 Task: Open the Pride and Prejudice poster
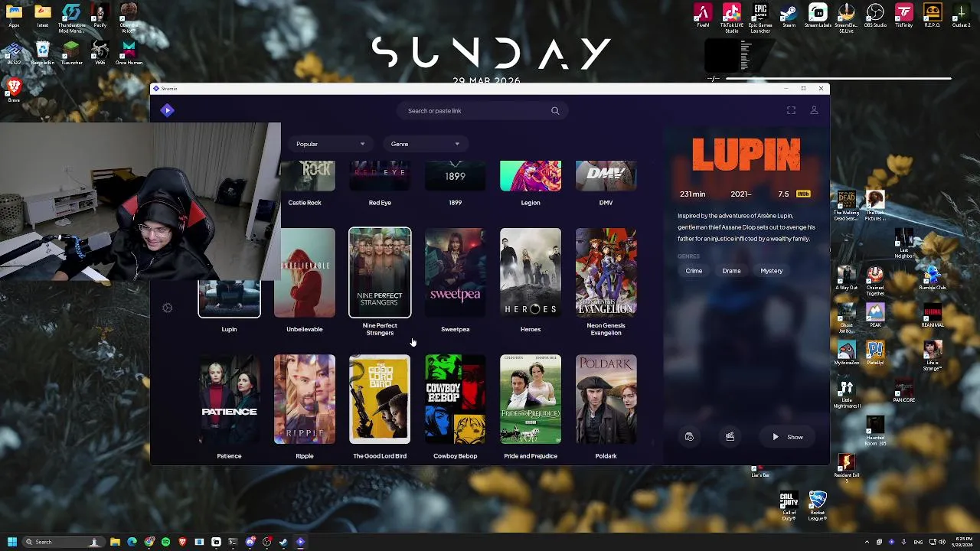click(x=531, y=399)
